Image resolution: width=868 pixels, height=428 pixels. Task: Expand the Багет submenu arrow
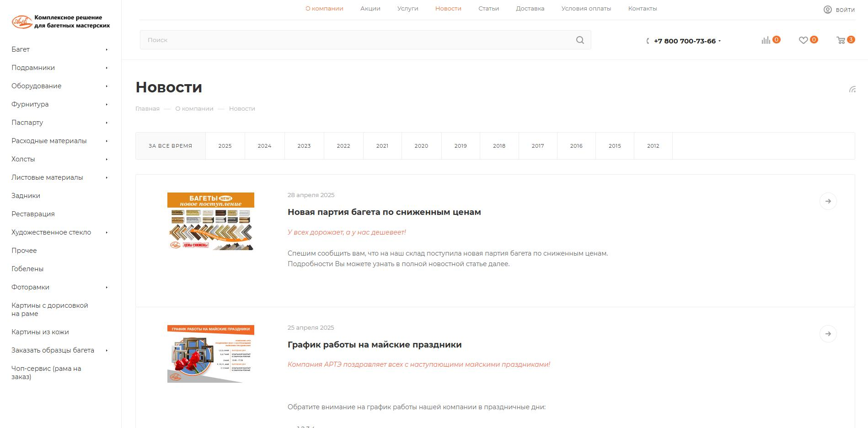(x=107, y=49)
